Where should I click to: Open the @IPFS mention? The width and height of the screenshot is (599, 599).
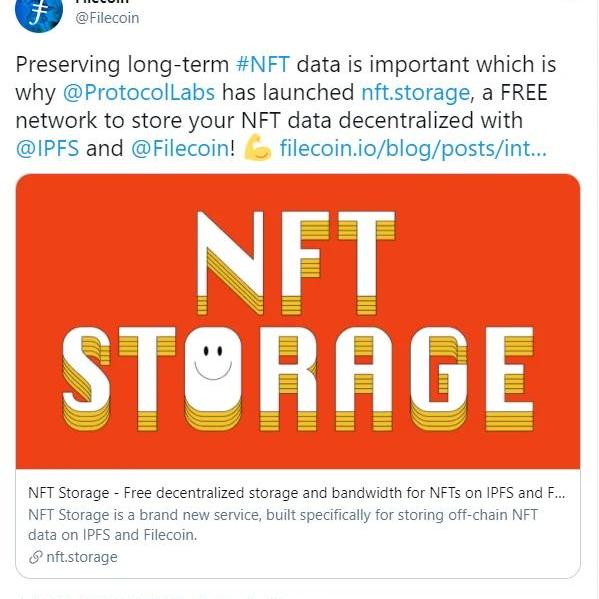tap(47, 148)
